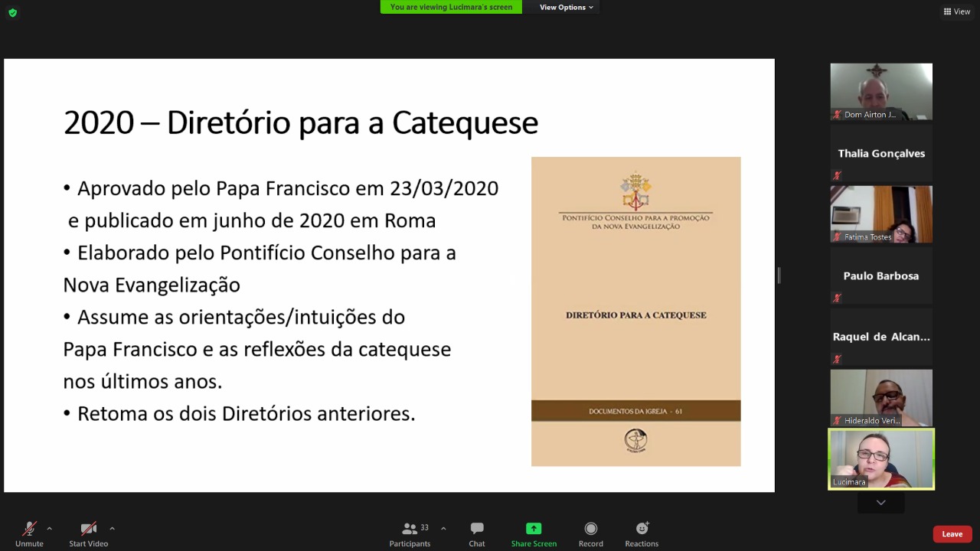Leave the meeting

tap(952, 534)
